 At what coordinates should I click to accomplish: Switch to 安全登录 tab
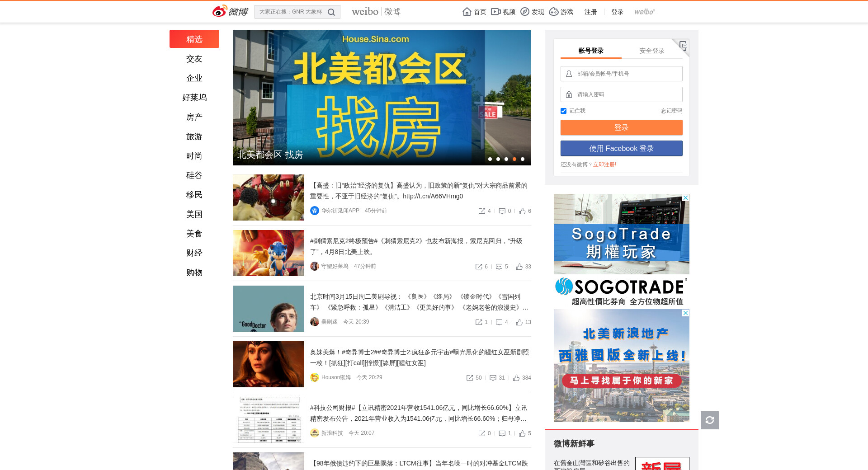coord(651,51)
